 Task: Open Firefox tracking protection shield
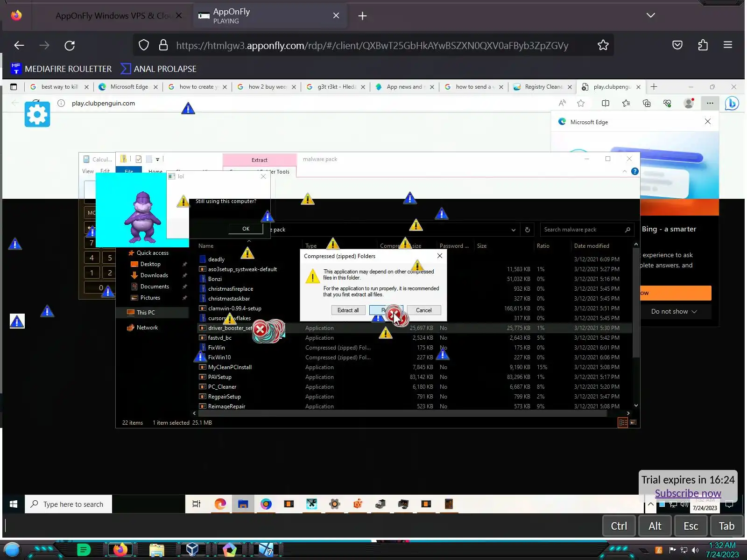tap(144, 45)
